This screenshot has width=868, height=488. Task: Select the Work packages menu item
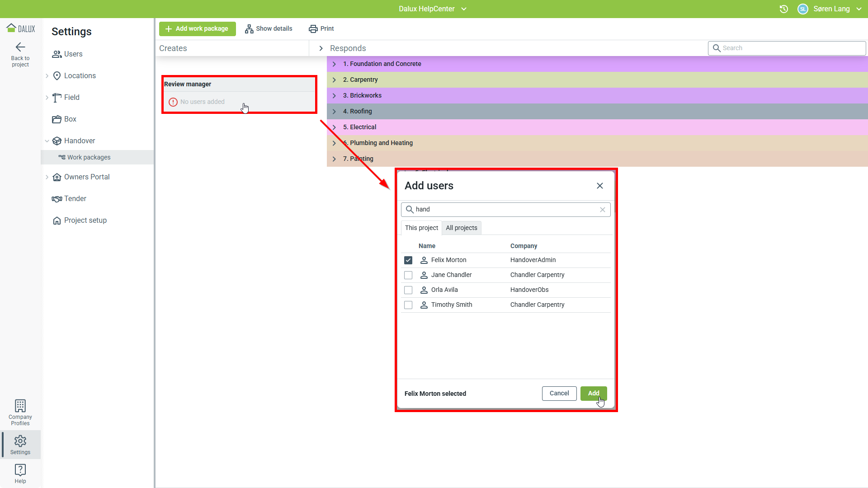pos(89,157)
